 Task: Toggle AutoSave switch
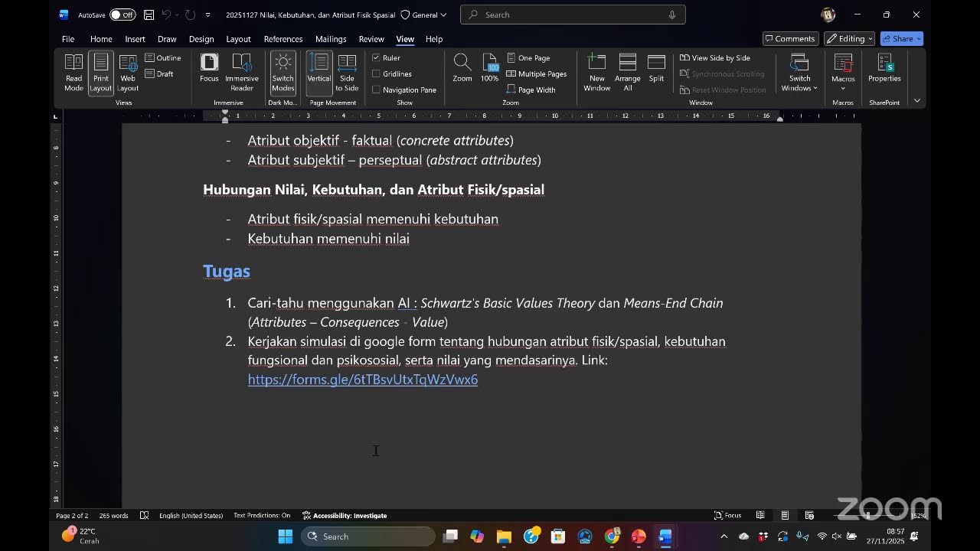pos(122,15)
